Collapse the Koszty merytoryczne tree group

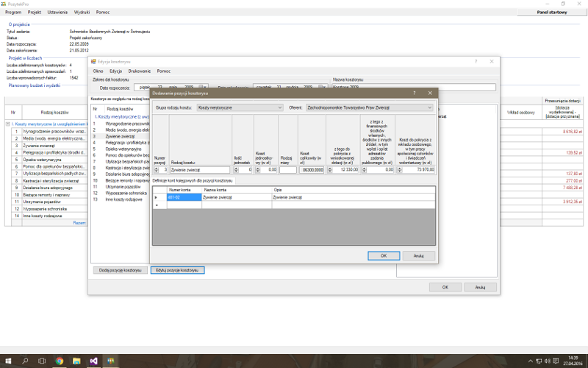tap(7, 124)
